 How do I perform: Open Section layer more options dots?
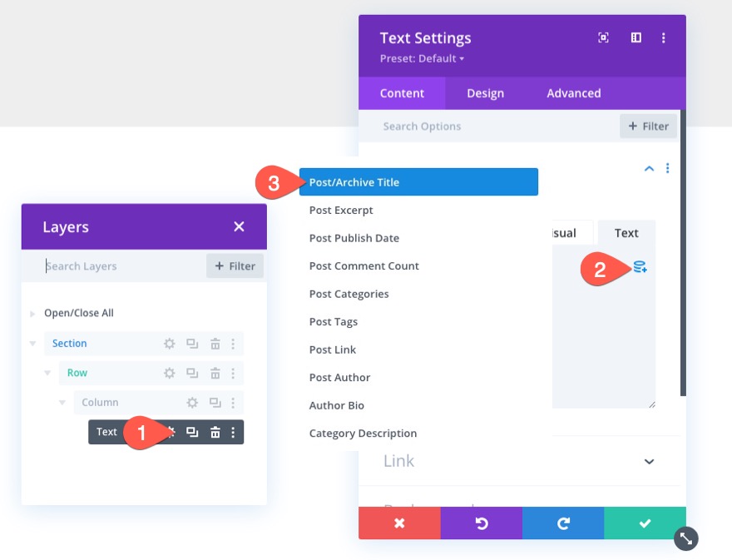(x=233, y=344)
